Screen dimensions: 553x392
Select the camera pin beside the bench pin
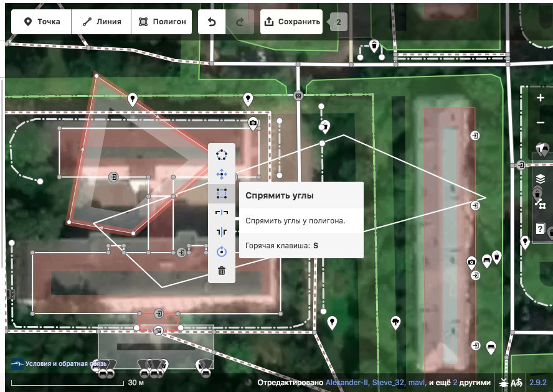(471, 263)
